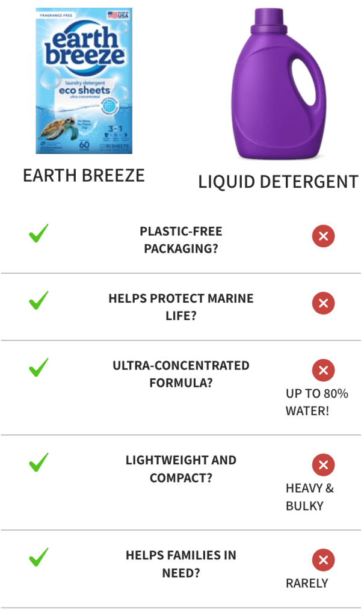Click the red X above Heavy & Bulky

point(323,464)
